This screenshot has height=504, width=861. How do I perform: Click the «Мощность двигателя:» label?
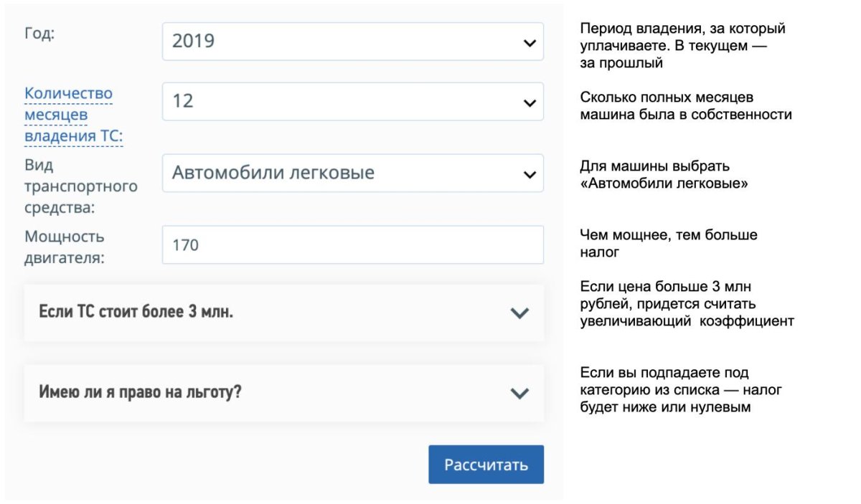coord(65,244)
